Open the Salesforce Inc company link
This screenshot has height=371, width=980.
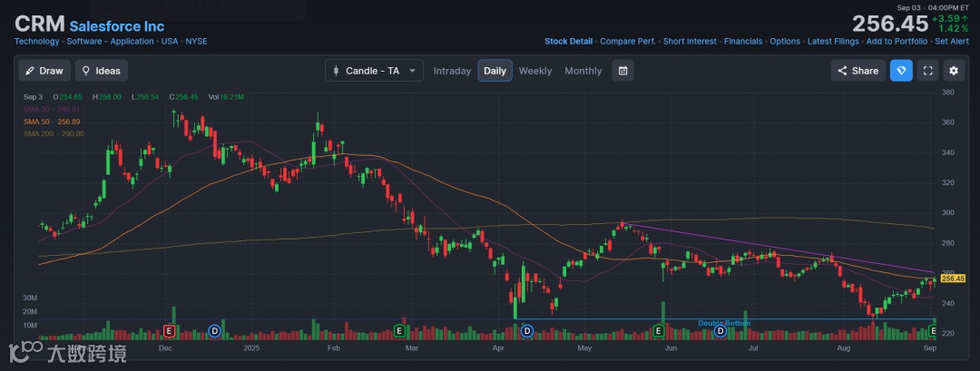click(117, 26)
